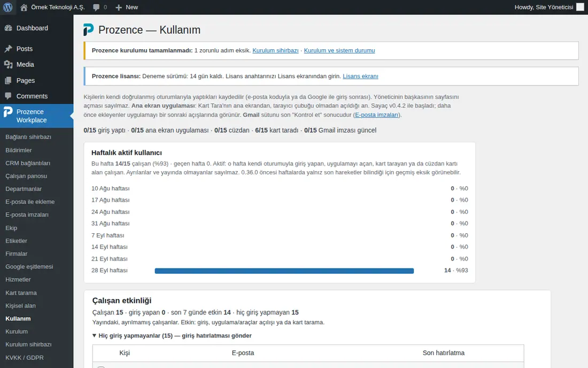
Task: Click the E-posta imzaları link in the description paragraph
Action: [x=376, y=115]
